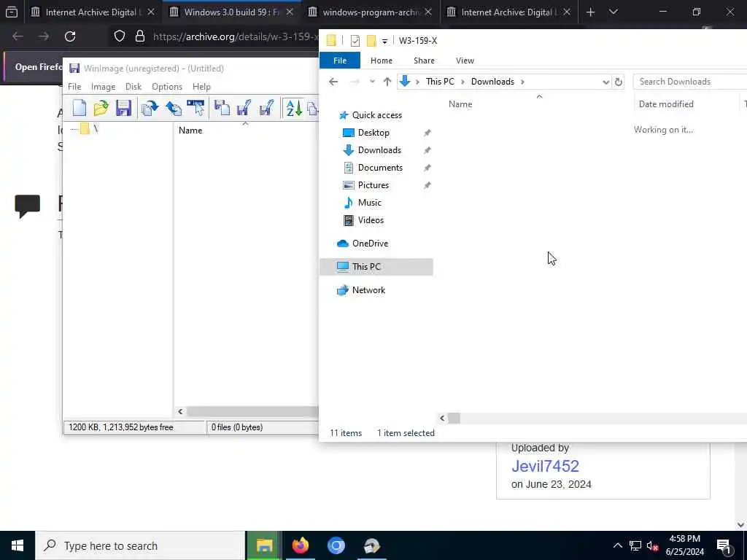Open Explorer Home ribbon tab
This screenshot has width=747, height=560.
(381, 61)
